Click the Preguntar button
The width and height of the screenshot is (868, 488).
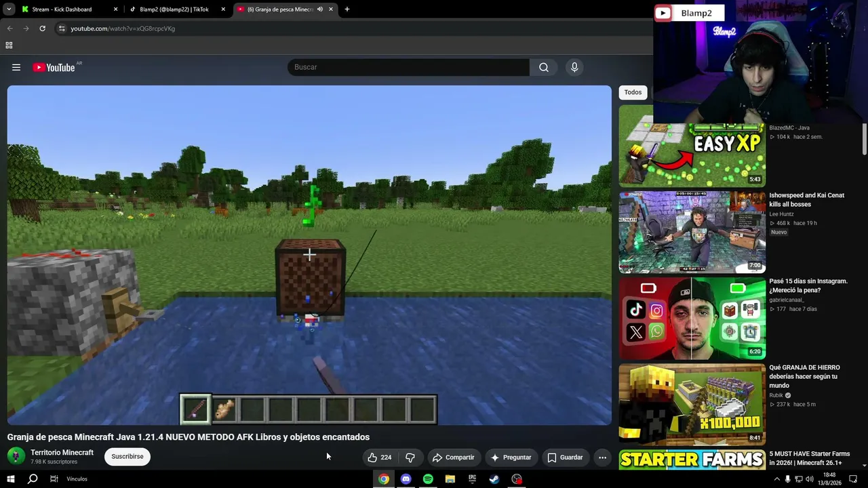coord(511,457)
